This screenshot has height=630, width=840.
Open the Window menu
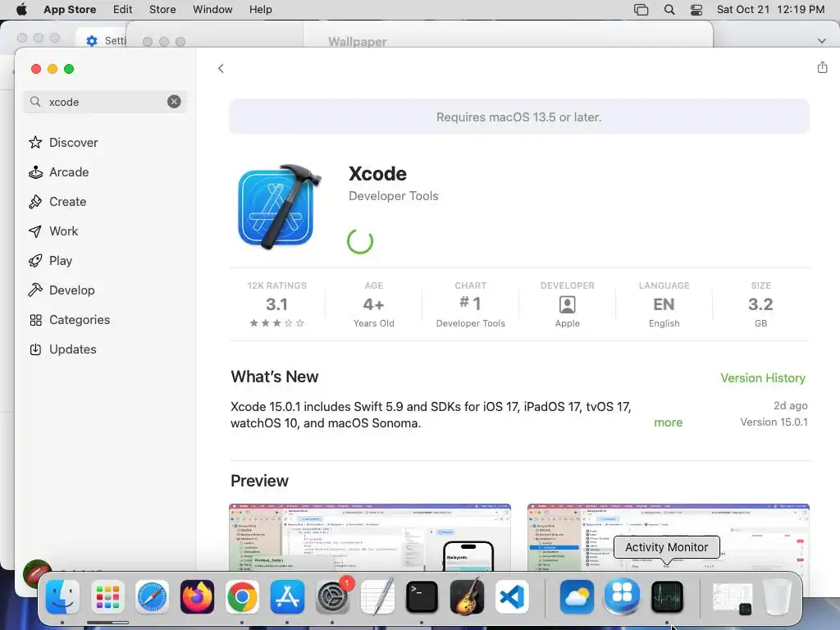[x=212, y=10]
